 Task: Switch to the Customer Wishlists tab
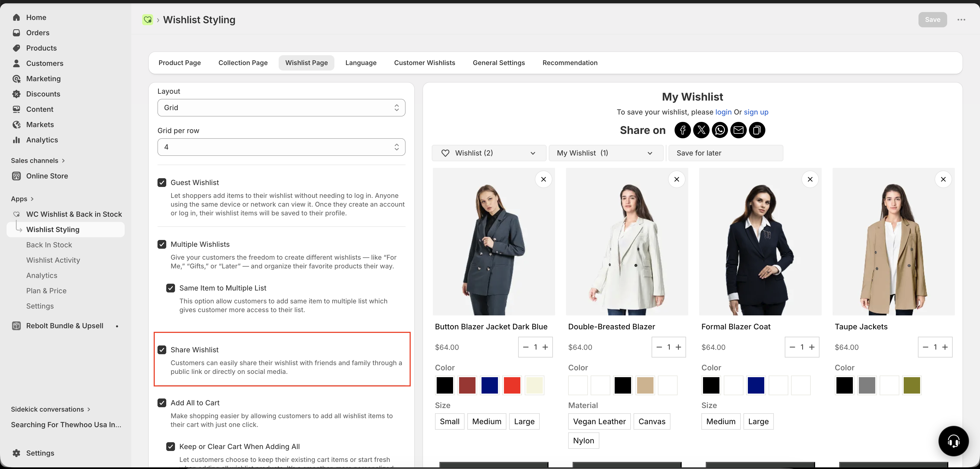coord(424,63)
